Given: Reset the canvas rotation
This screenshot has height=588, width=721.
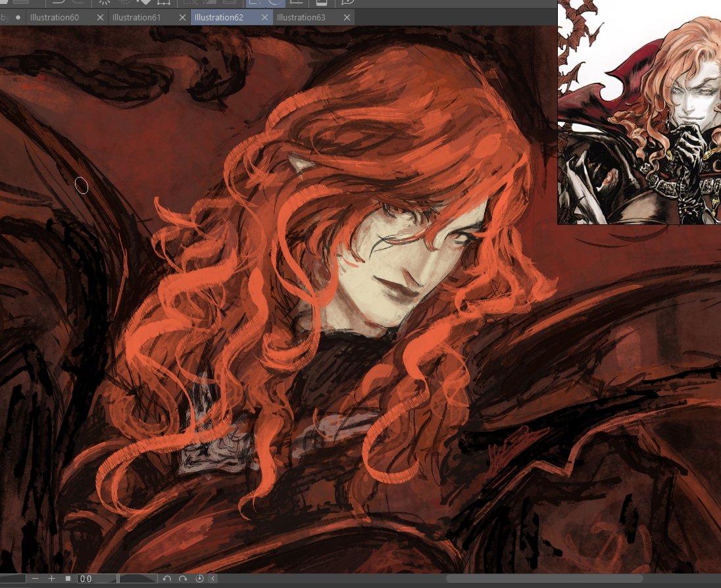Looking at the screenshot, I should pyautogui.click(x=199, y=578).
